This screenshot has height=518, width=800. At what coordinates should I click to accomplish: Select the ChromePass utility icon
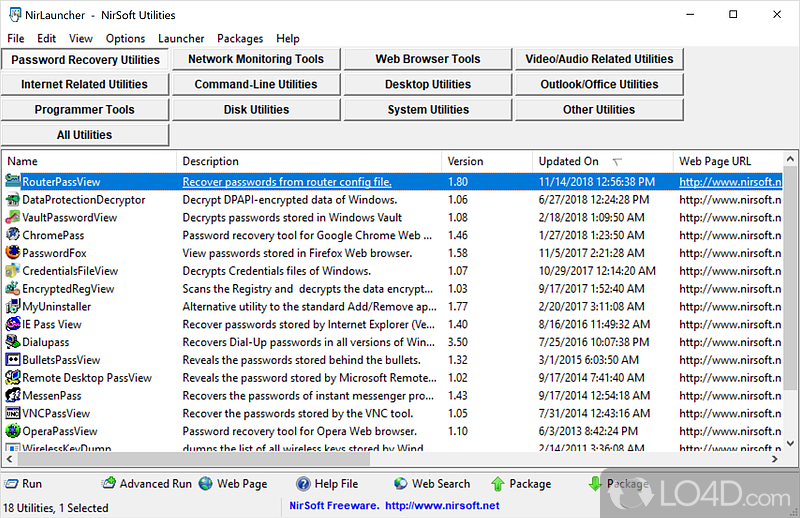[x=13, y=236]
